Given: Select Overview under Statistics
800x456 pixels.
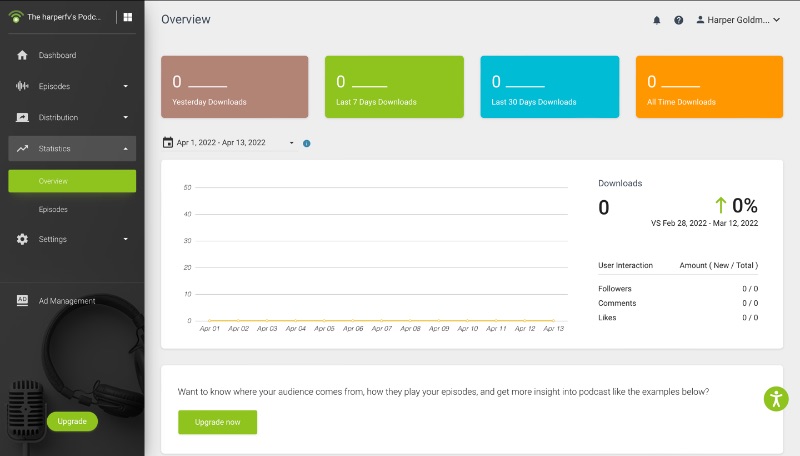Looking at the screenshot, I should click(72, 181).
